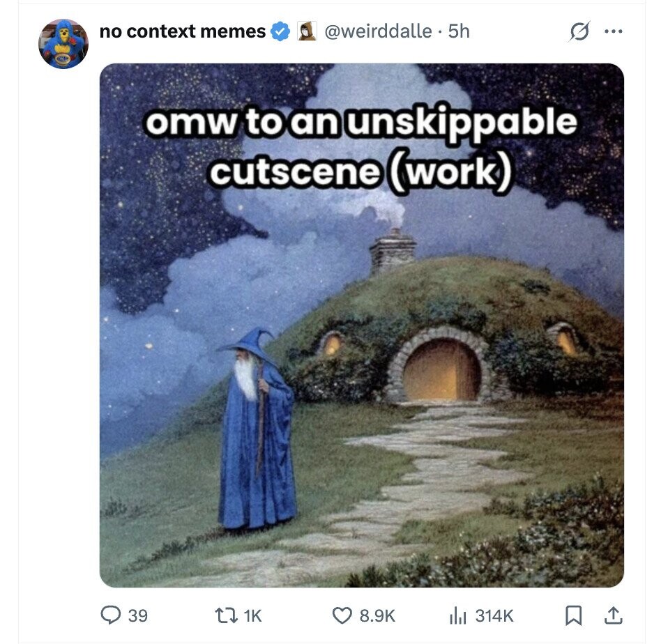Click the small affiliate badge beside the checkmark
This screenshot has height=644, width=668.
(307, 31)
